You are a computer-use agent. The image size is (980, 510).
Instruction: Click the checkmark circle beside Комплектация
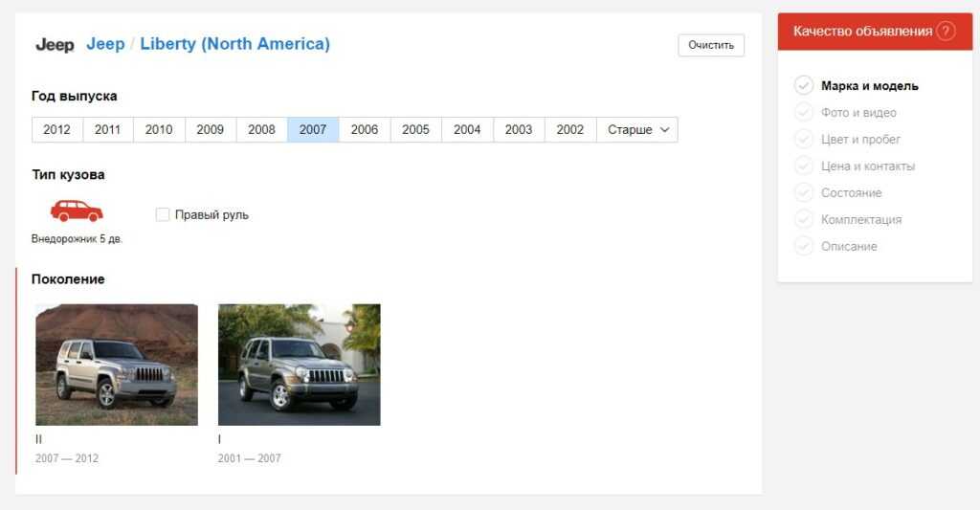[804, 220]
